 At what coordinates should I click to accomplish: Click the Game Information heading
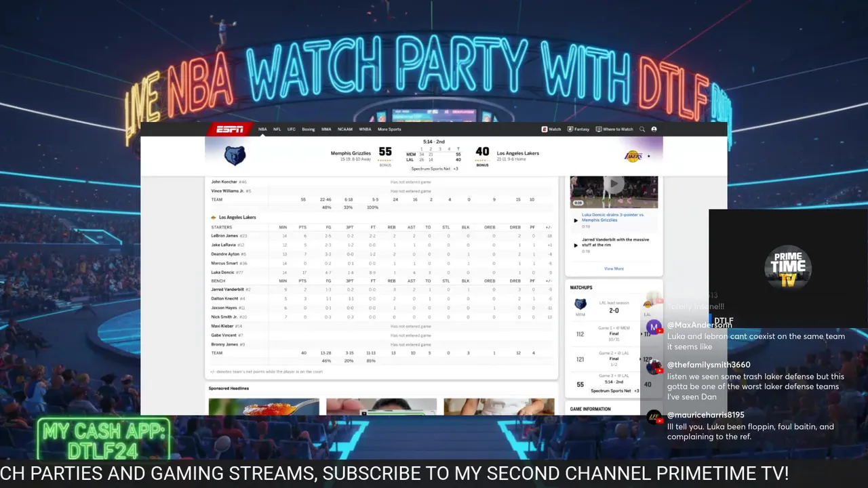(x=590, y=409)
